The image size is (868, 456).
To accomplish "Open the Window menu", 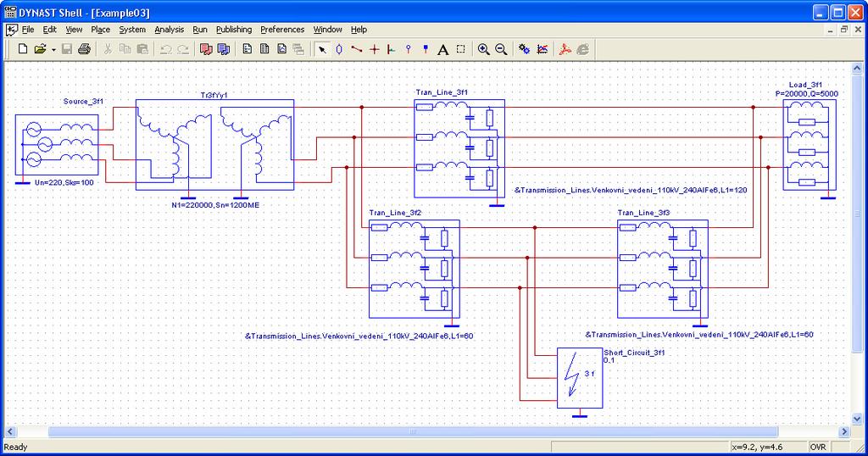I will (x=328, y=30).
